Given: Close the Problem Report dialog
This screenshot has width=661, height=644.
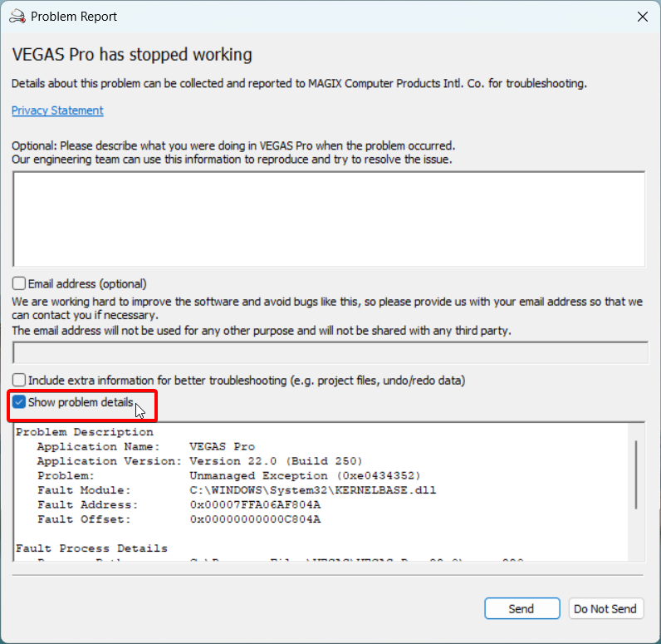Looking at the screenshot, I should click(x=642, y=17).
